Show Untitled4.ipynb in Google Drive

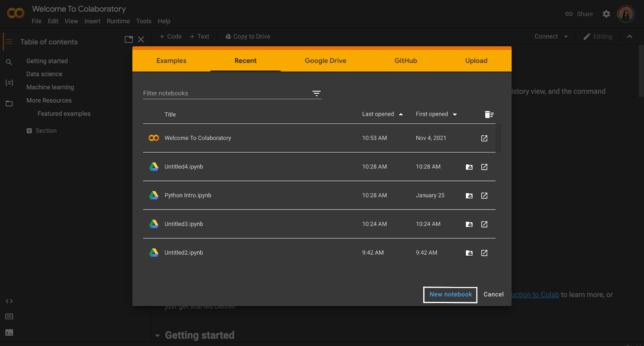point(469,167)
